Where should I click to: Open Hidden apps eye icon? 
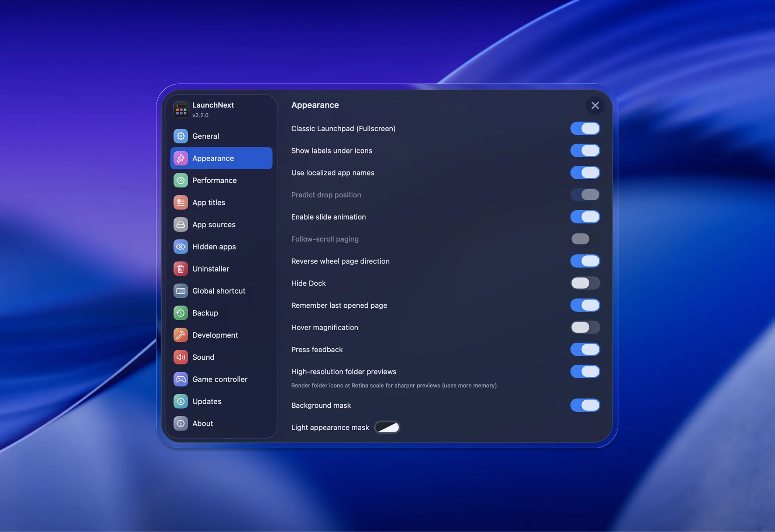coord(180,247)
